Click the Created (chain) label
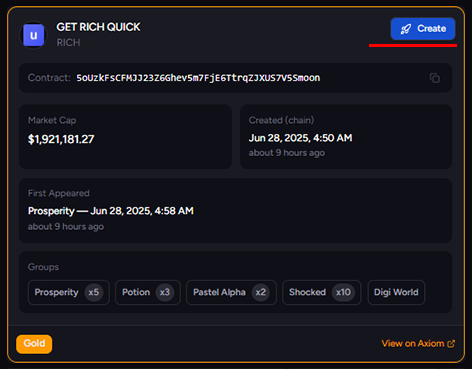 281,120
